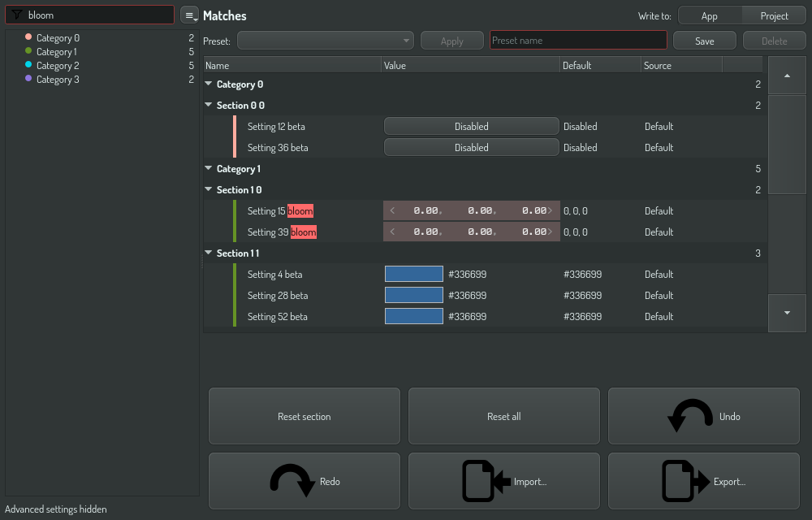Set Write to Project

tap(774, 15)
